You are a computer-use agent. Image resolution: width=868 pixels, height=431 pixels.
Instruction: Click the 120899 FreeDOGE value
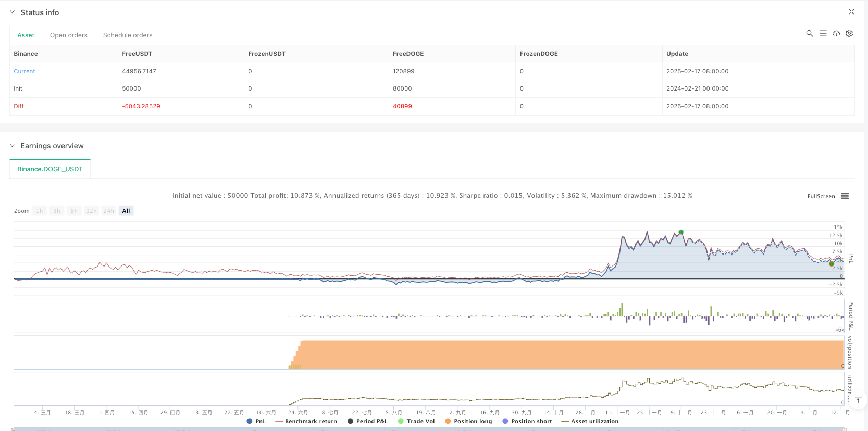(x=404, y=71)
